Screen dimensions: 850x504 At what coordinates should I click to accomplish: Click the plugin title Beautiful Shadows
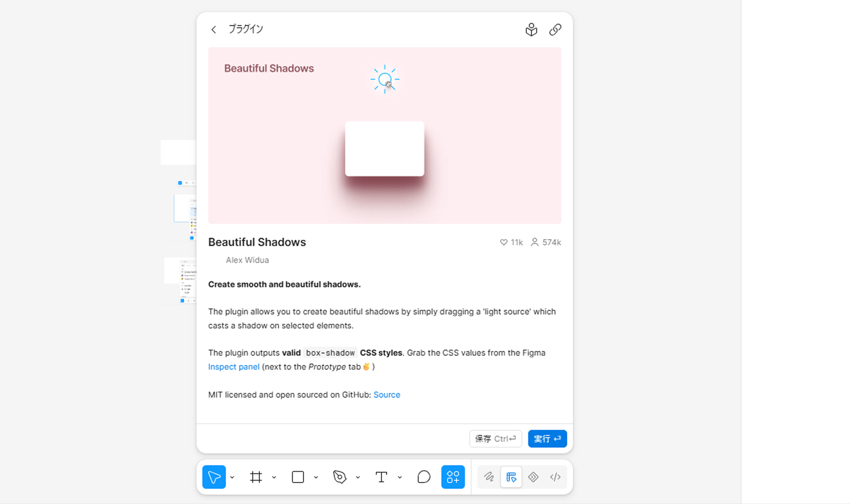(257, 242)
